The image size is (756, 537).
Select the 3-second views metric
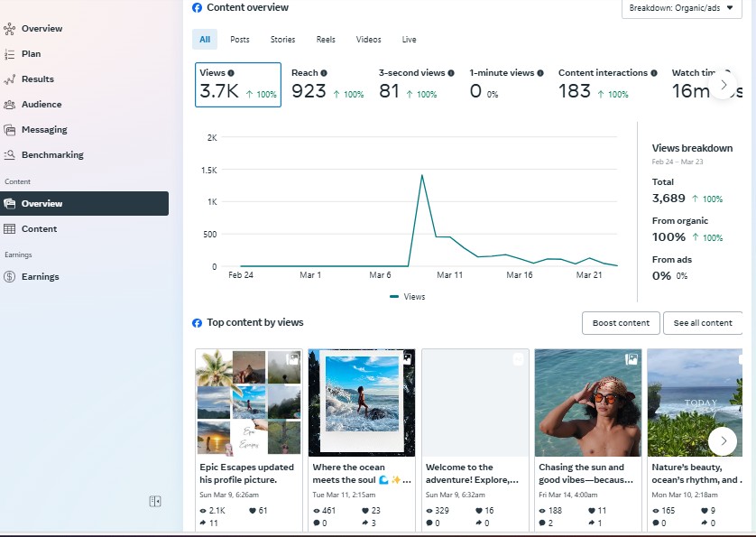(x=416, y=85)
